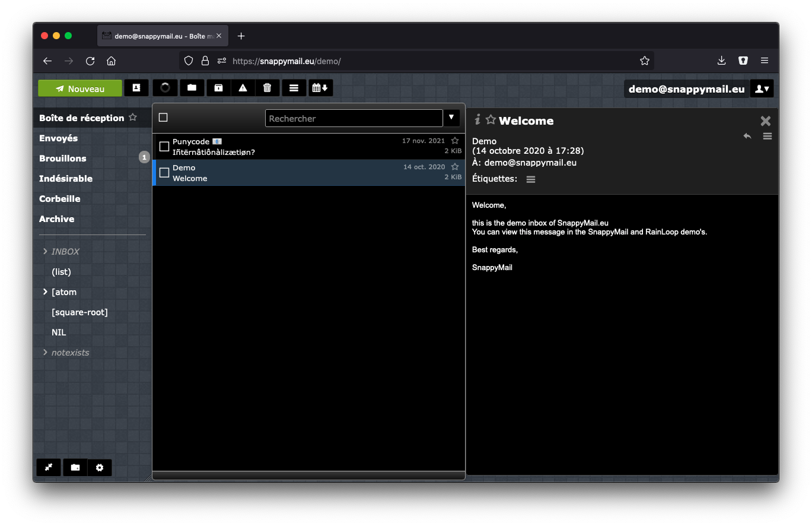
Task: Click the Bitwarden shield extension icon
Action: pyautogui.click(x=743, y=61)
